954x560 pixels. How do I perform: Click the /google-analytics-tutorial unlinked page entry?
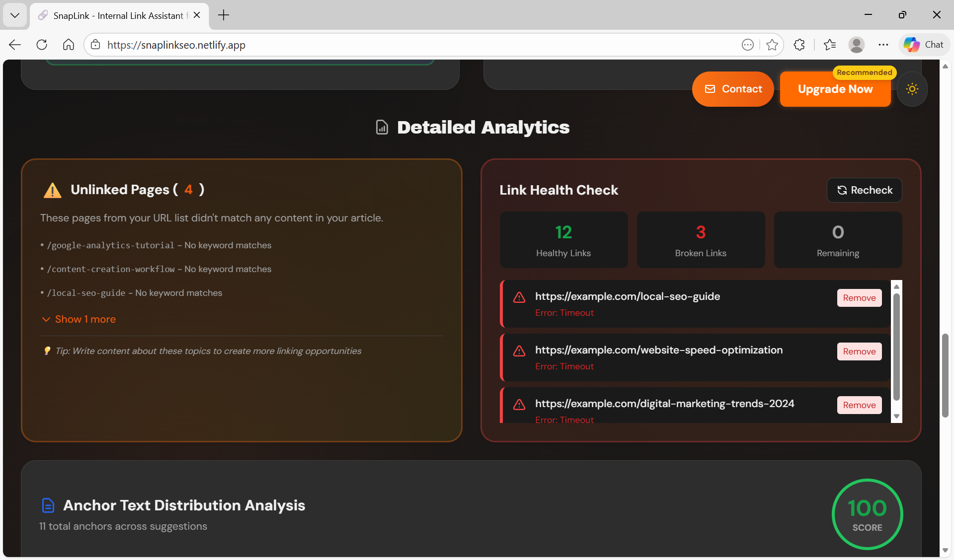[156, 245]
